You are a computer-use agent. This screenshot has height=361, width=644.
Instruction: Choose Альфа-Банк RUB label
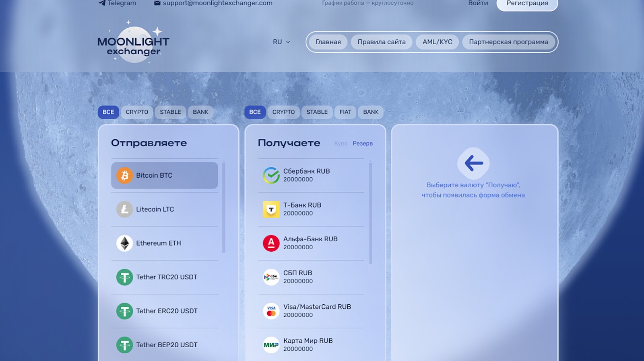coord(310,239)
